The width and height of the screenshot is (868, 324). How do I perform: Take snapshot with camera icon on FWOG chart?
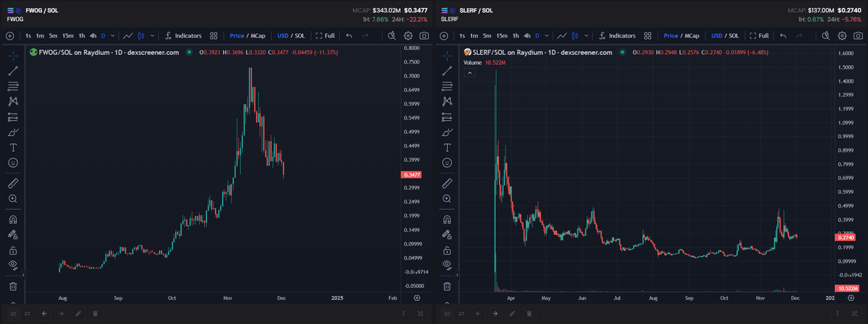tap(423, 35)
